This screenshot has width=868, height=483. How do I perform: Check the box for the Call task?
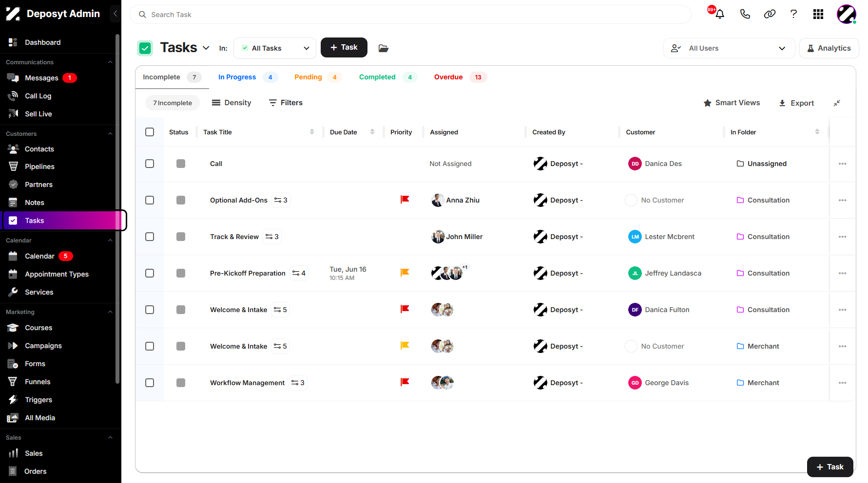click(x=150, y=164)
